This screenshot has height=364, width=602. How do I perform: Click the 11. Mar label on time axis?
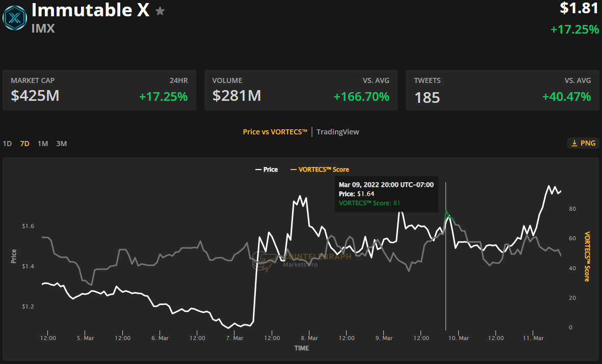point(534,338)
